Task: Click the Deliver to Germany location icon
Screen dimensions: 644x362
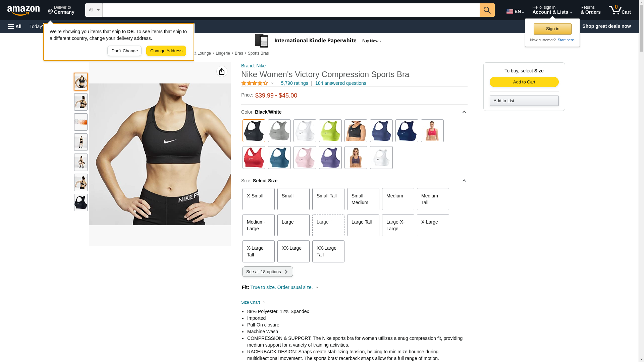Action: click(50, 12)
